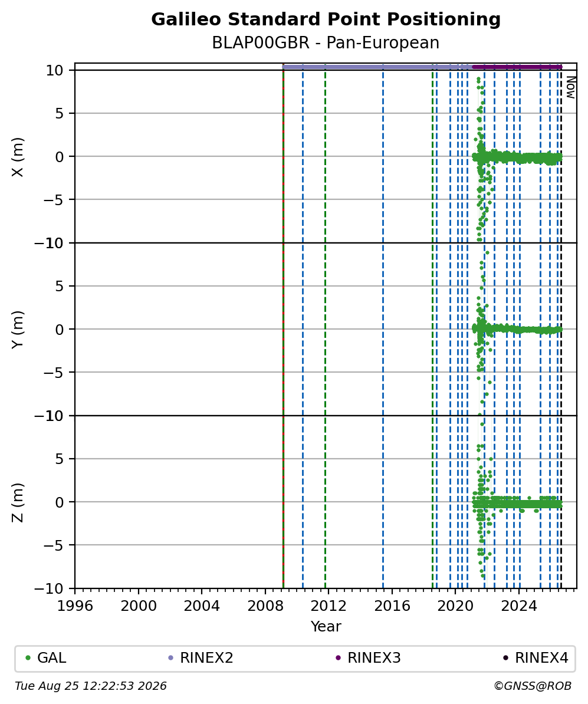Click the 2024 year tick label
Image resolution: width=588 pixels, height=704 pixels.
click(518, 606)
